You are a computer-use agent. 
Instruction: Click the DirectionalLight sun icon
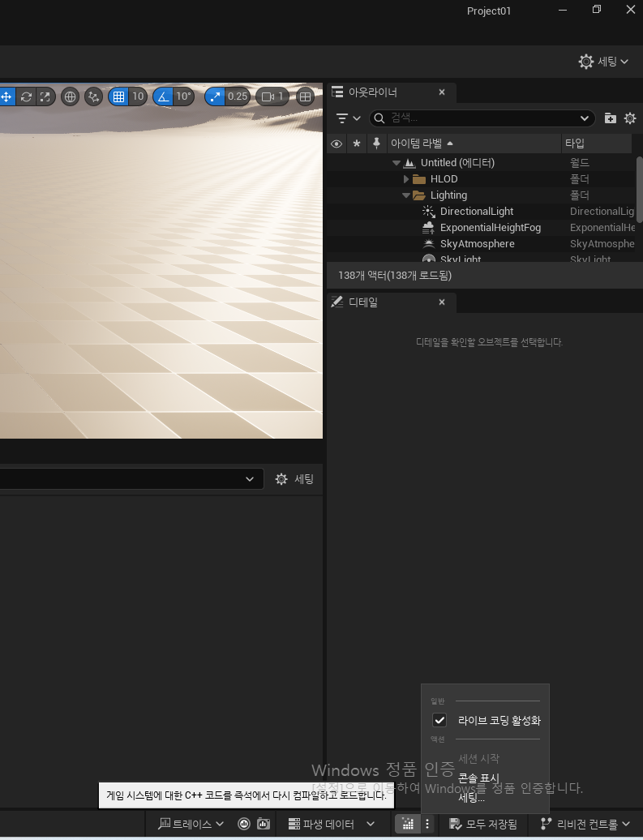tap(429, 212)
